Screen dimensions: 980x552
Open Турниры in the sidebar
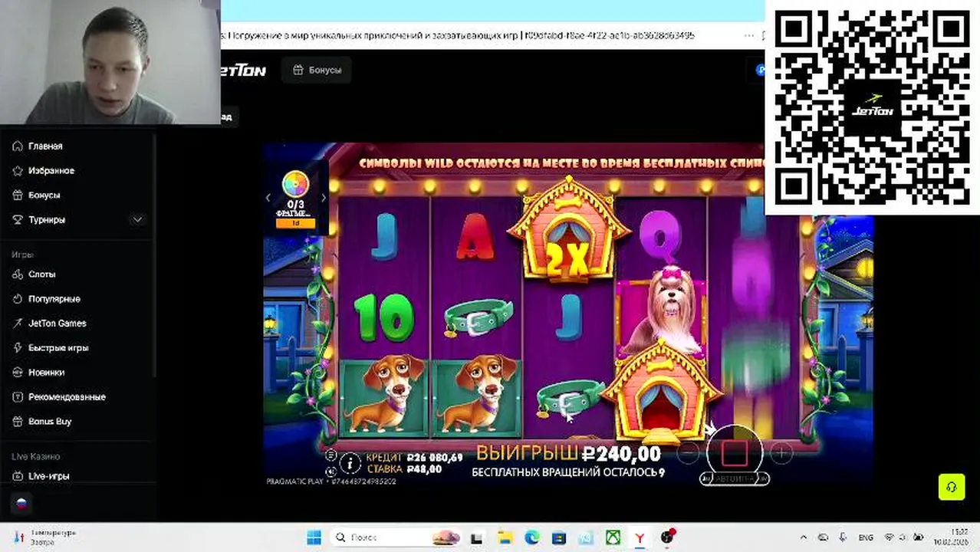click(47, 219)
